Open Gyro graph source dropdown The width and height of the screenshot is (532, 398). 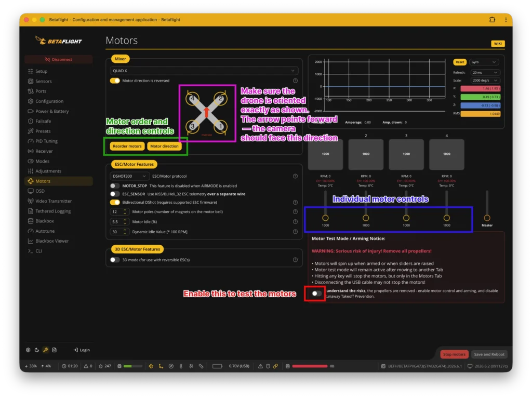[484, 62]
